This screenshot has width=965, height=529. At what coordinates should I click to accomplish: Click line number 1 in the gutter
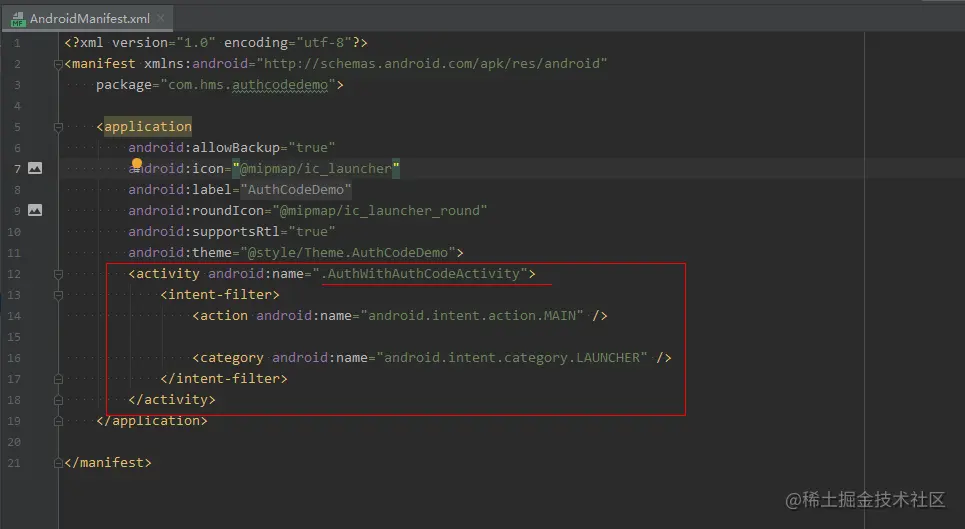coord(17,43)
